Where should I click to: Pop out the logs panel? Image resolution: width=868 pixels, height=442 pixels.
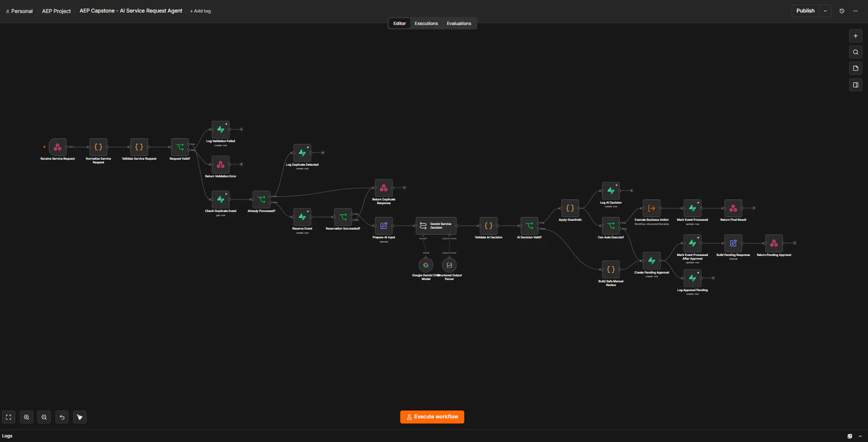click(850, 436)
